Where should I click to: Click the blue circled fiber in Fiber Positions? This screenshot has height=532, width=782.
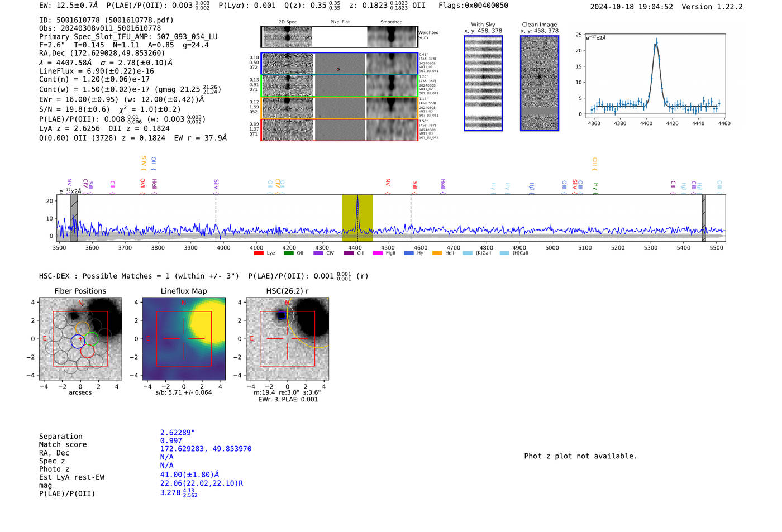pyautogui.click(x=78, y=341)
